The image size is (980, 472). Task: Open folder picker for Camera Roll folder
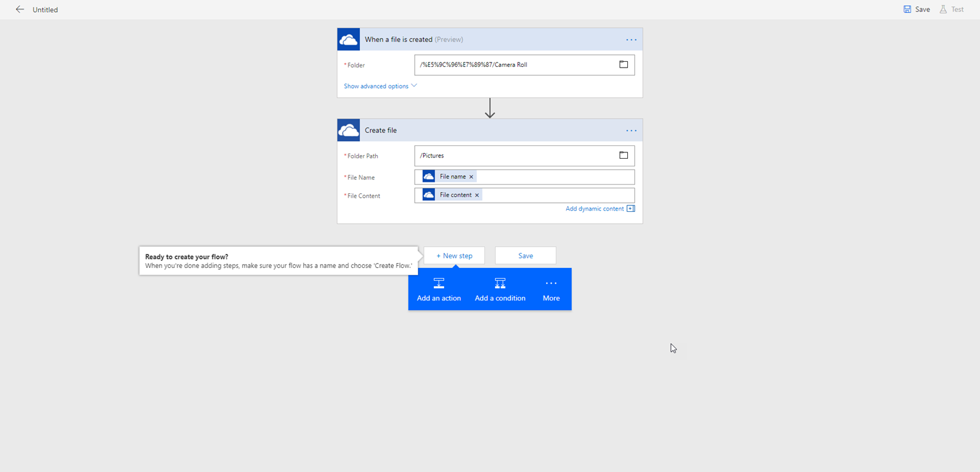coord(623,64)
